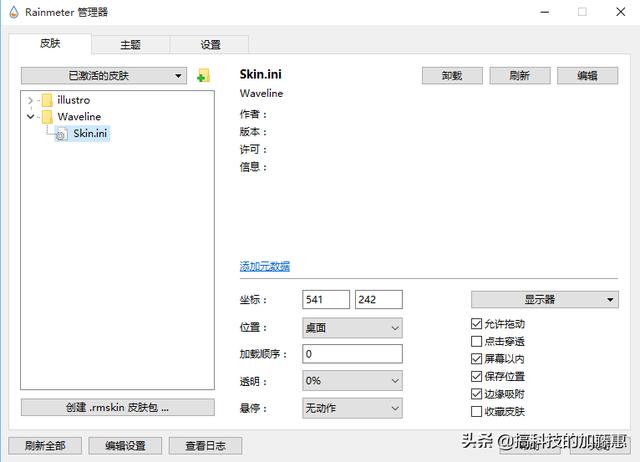
Task: Toggle 边缘吸附 checkbox
Action: 476,394
